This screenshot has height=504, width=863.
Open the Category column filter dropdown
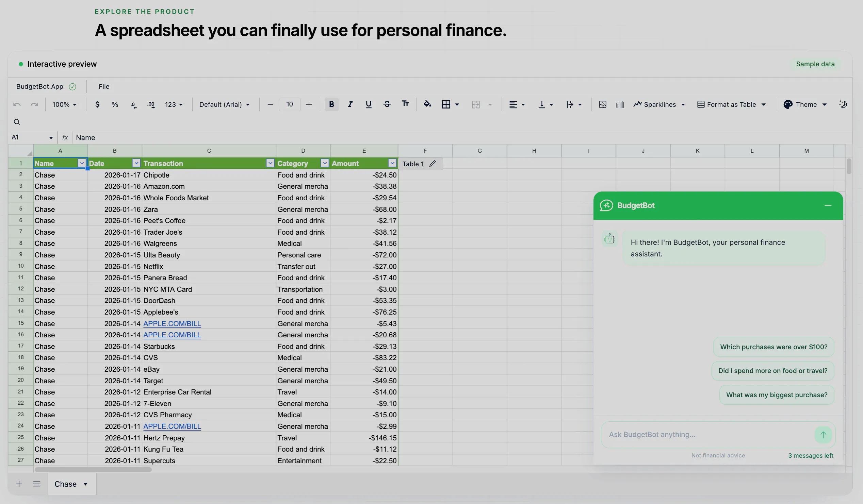click(x=325, y=163)
